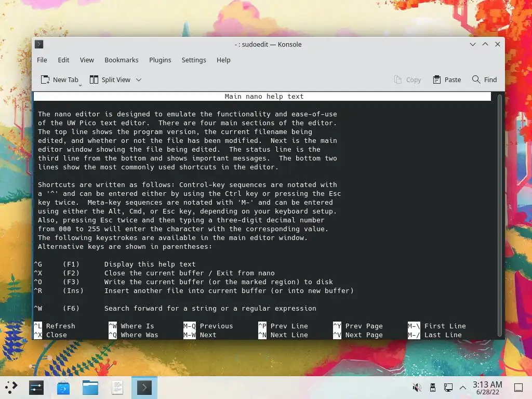The image size is (532, 399).
Task: Click the ^N Next Line shortcut
Action: coord(283,335)
